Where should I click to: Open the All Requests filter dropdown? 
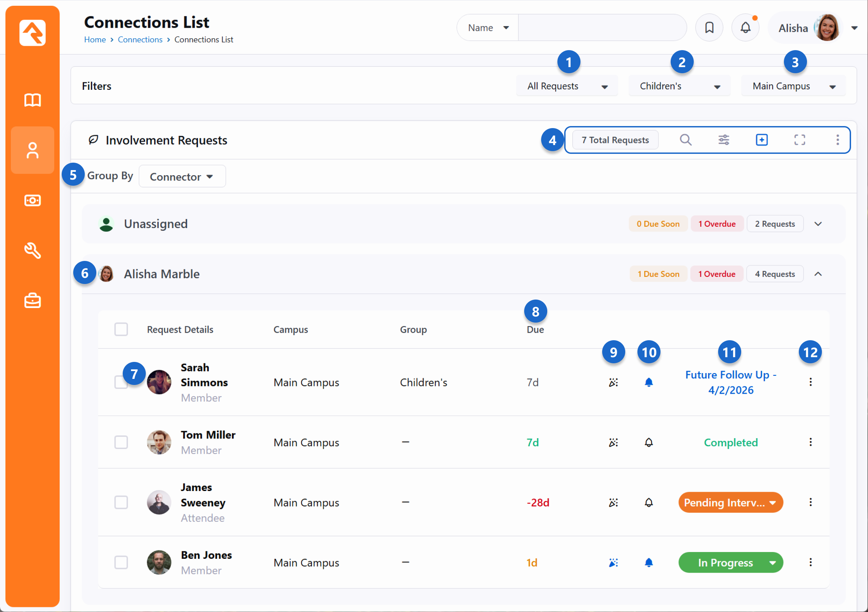567,86
